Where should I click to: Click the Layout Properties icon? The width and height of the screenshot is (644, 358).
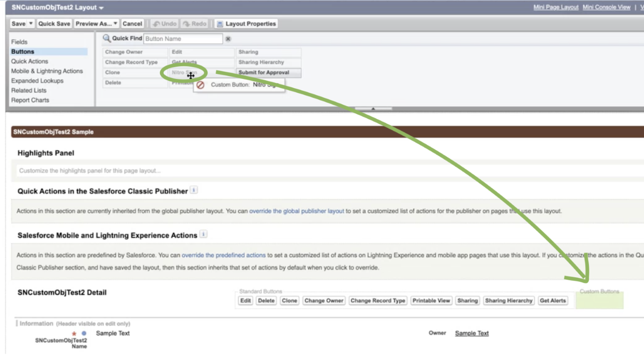point(220,24)
